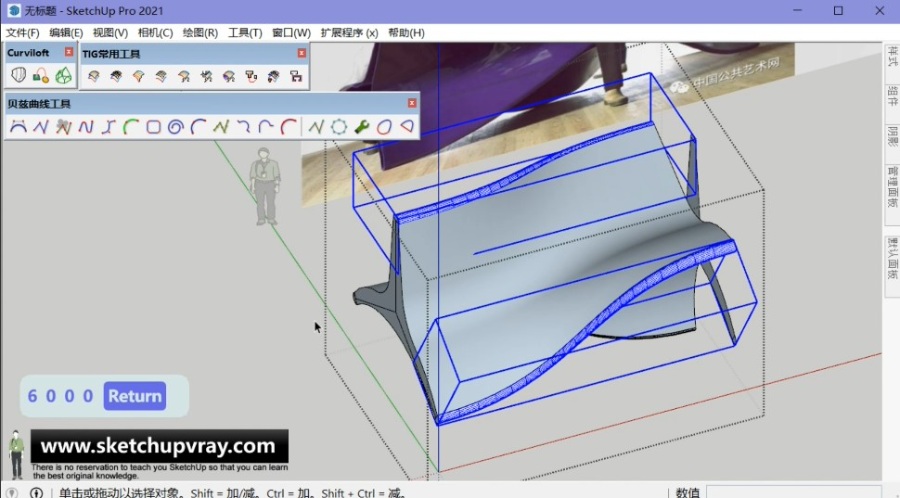Screen dimensions: 900x498
Task: Close the Curviloft toolbar
Action: pos(69,52)
